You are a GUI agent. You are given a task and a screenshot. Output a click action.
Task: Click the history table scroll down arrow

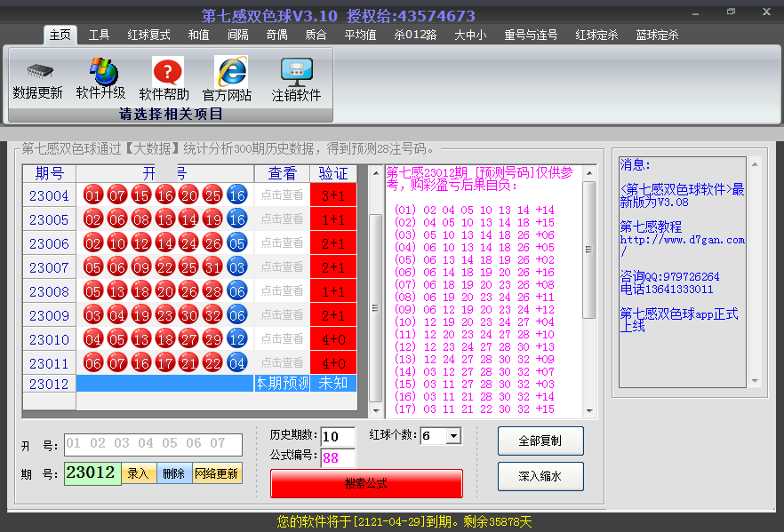(376, 410)
